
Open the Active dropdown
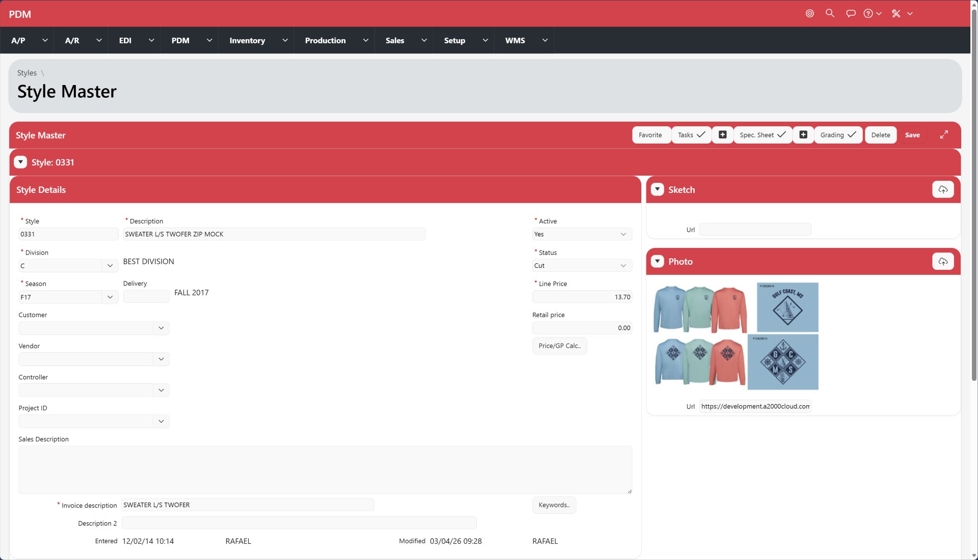tap(582, 234)
